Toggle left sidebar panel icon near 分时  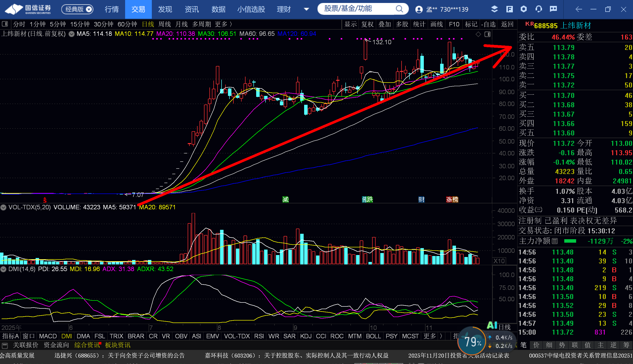coord(5,24)
